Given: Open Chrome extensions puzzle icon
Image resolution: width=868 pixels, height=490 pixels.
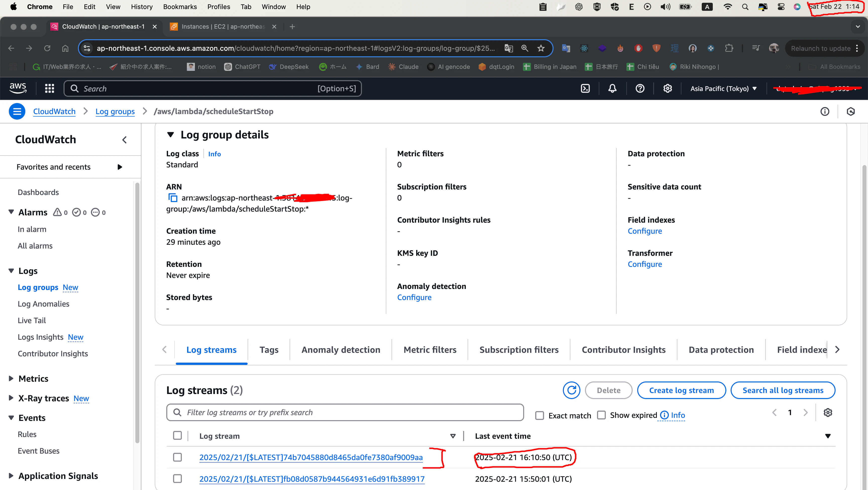Looking at the screenshot, I should tap(729, 48).
